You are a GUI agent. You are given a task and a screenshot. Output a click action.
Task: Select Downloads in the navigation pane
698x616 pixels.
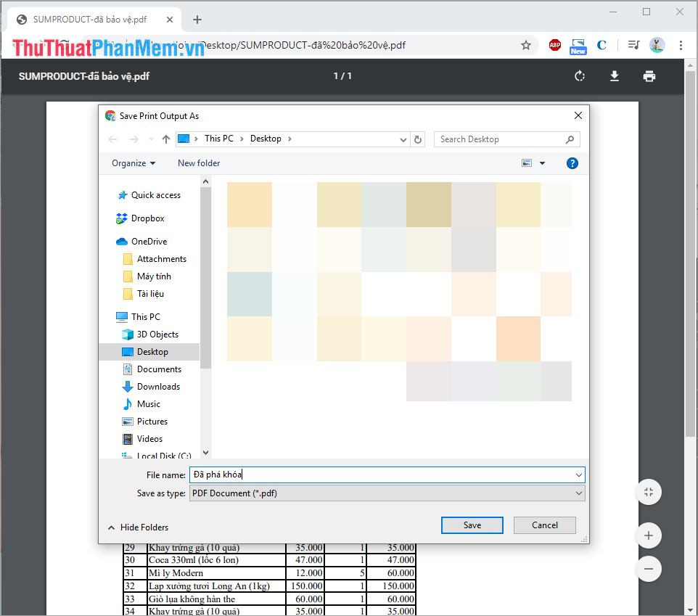click(x=151, y=386)
